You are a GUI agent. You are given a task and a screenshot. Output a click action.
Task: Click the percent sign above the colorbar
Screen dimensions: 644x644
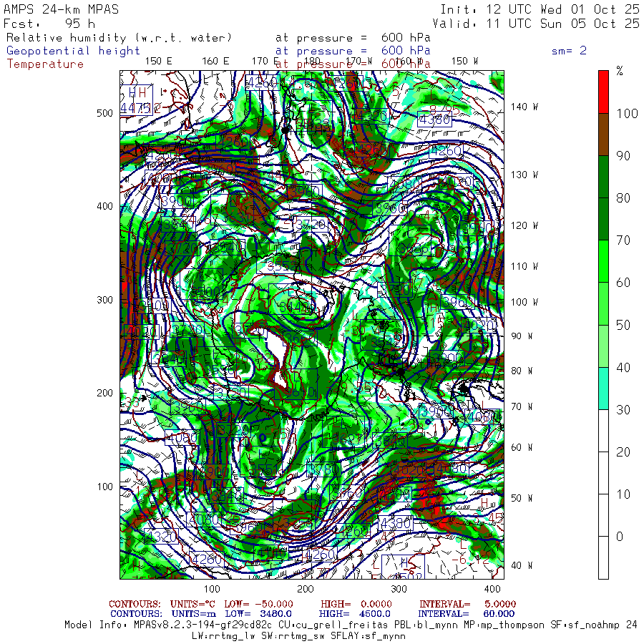coord(620,71)
